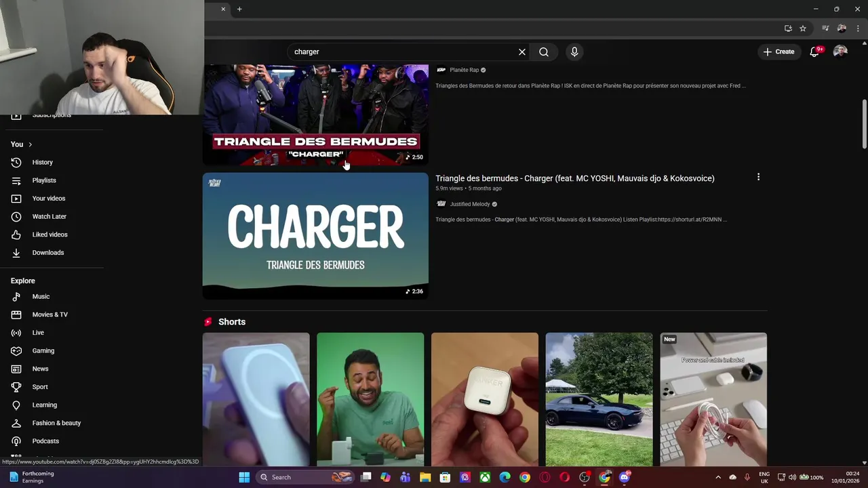Open the Watch Later list
The width and height of the screenshot is (868, 488).
click(x=49, y=216)
